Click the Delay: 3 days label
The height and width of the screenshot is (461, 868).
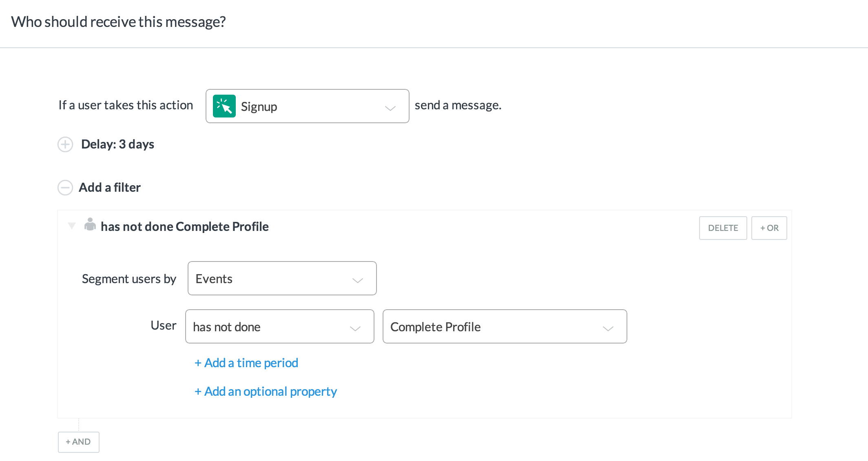[x=117, y=144]
